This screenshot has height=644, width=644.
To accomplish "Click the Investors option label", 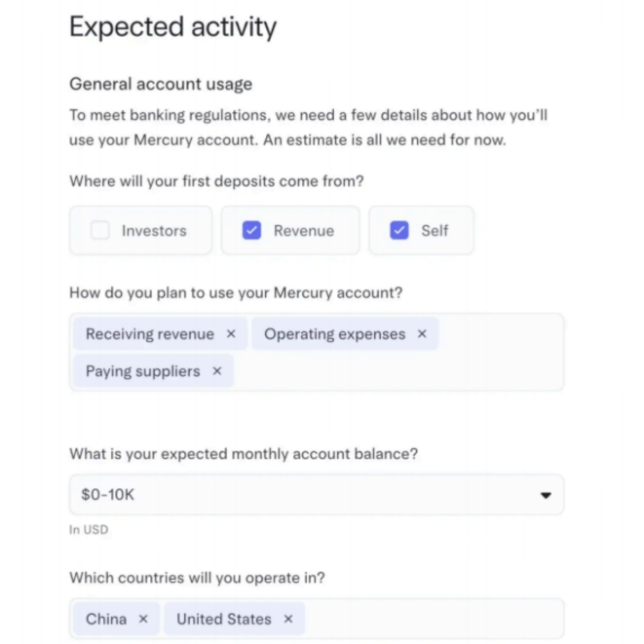I will [x=154, y=231].
